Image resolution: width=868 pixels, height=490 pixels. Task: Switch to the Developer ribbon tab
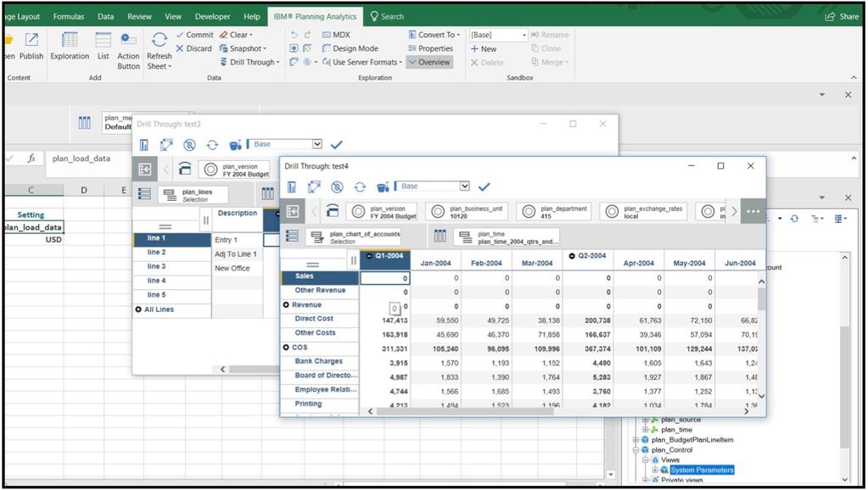(213, 17)
